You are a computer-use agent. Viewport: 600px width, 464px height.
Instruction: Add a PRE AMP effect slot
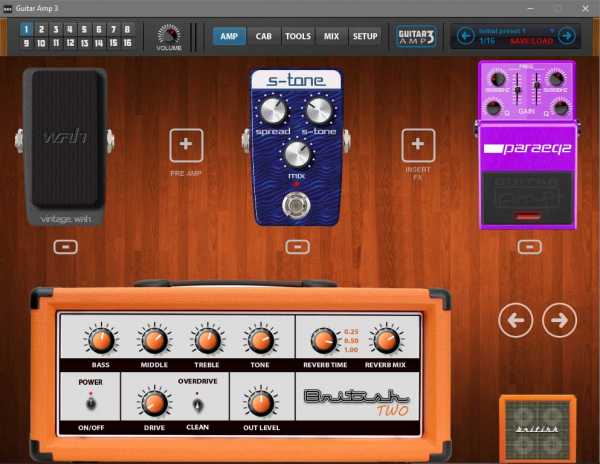[186, 145]
